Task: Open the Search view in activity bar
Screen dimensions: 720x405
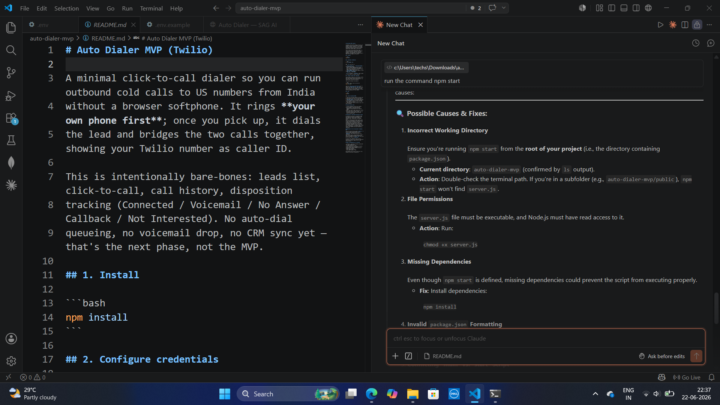Action: pos(11,50)
